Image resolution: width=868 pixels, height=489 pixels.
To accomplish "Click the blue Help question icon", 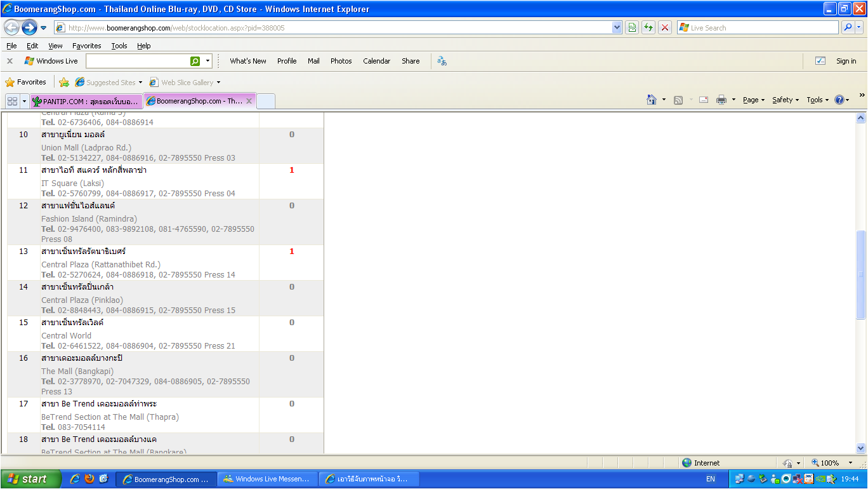I will (x=839, y=100).
